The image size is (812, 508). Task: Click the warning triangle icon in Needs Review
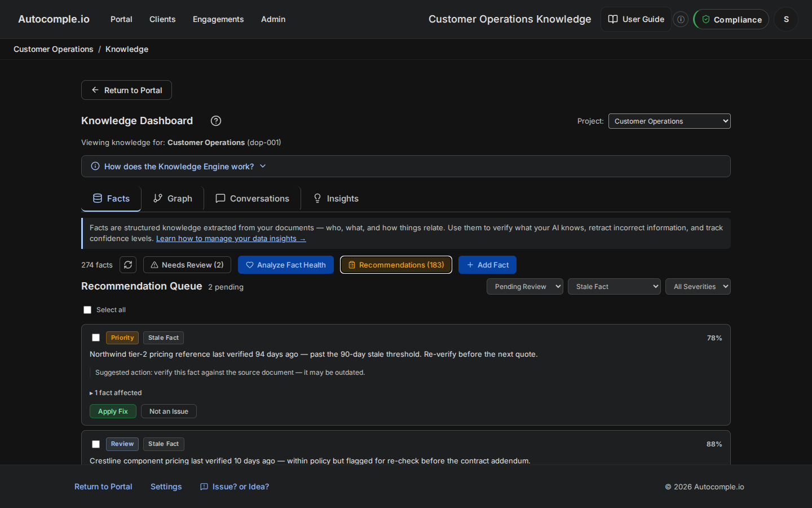[x=155, y=265]
